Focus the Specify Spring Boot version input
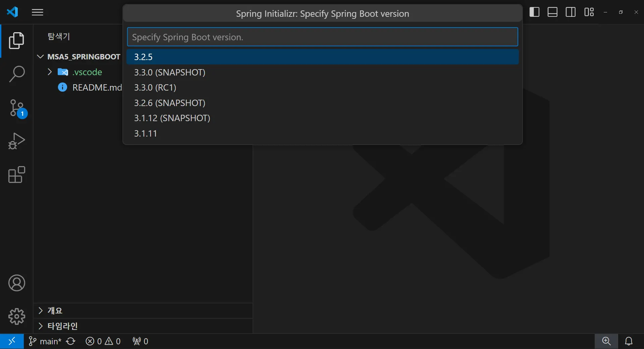Image resolution: width=644 pixels, height=349 pixels. click(x=322, y=37)
